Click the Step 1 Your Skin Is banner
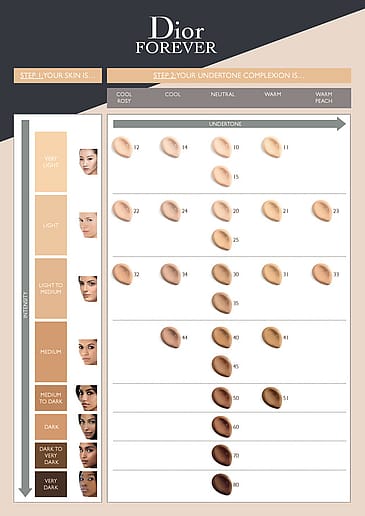The image size is (365, 516). click(x=58, y=76)
